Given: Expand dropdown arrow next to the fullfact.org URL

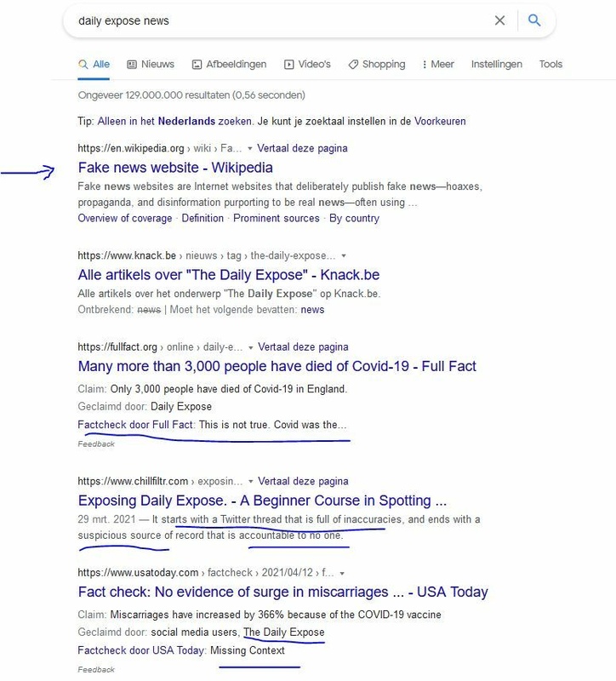Looking at the screenshot, I should pyautogui.click(x=250, y=347).
